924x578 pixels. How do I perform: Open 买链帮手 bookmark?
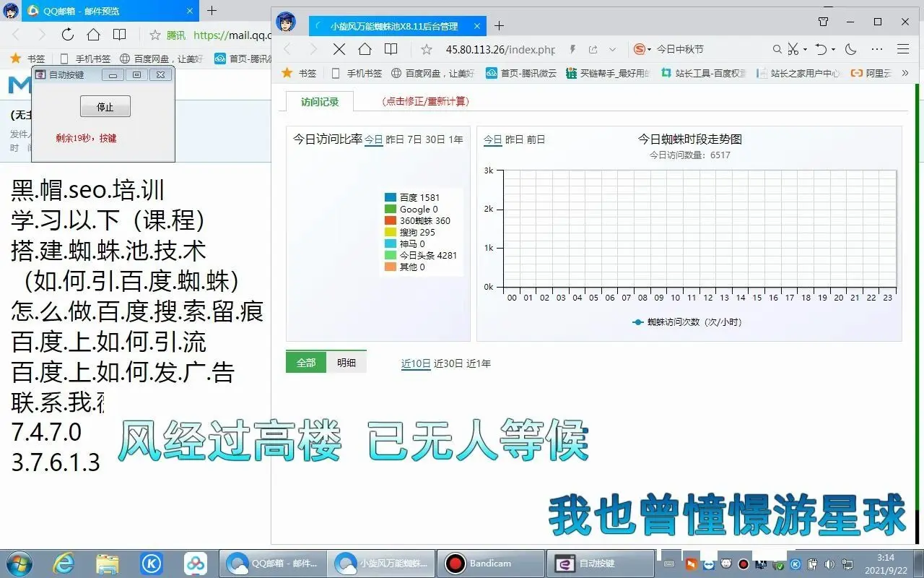pos(608,73)
